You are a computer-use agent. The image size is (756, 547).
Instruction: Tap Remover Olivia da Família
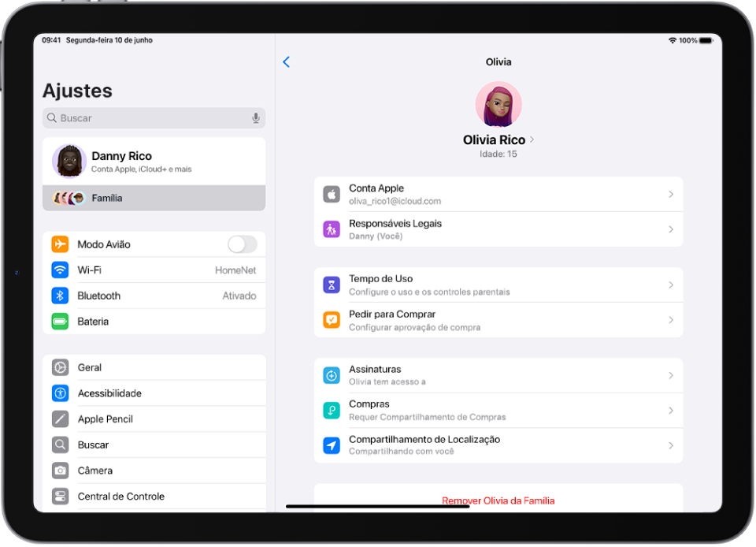click(x=498, y=500)
